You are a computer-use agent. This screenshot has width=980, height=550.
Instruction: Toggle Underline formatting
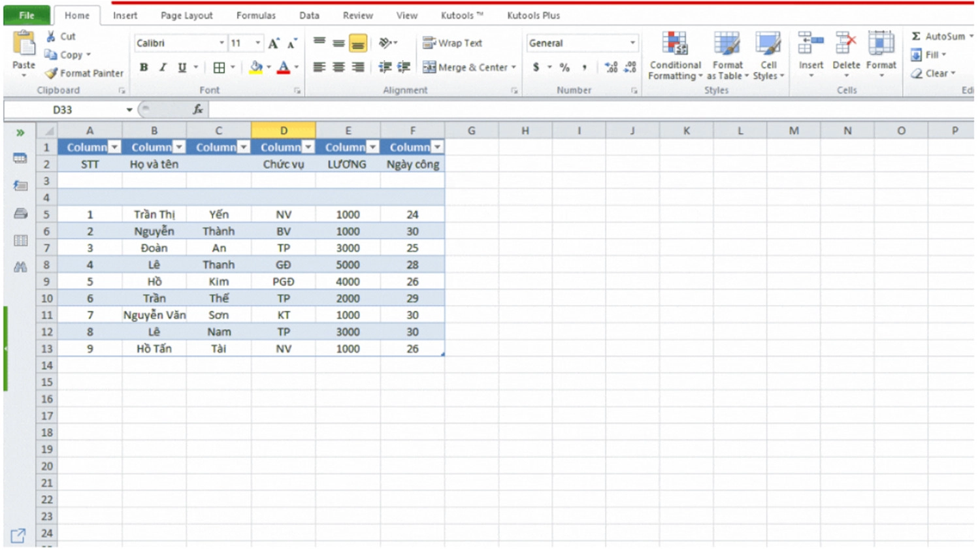pos(182,67)
